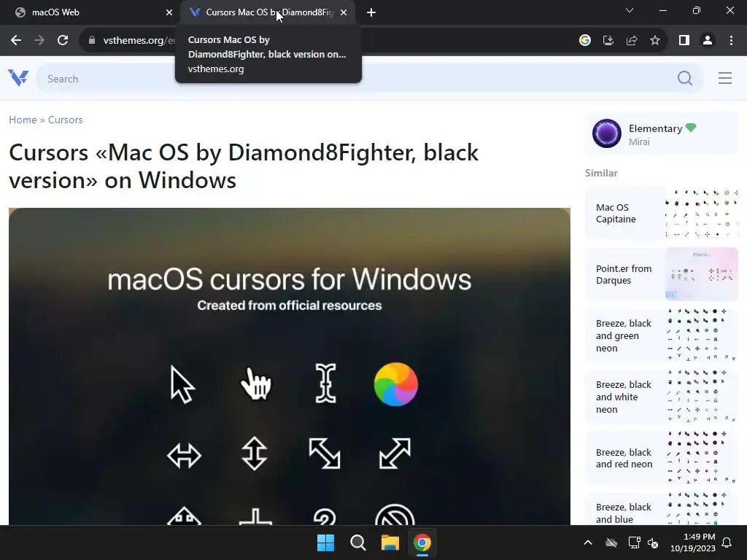Viewport: 747px width, 560px height.
Task: Close the Cursors Mac OS tab
Action: [344, 12]
